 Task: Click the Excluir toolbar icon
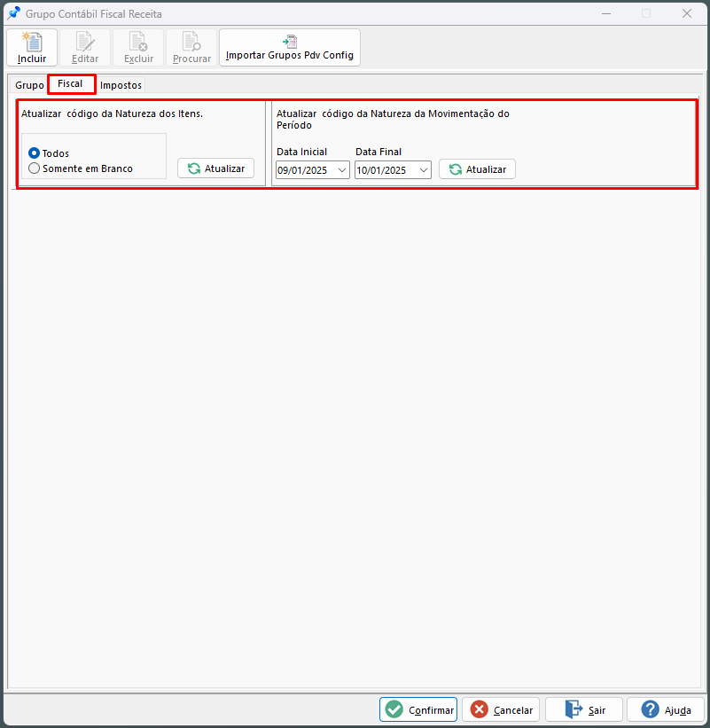[x=138, y=47]
